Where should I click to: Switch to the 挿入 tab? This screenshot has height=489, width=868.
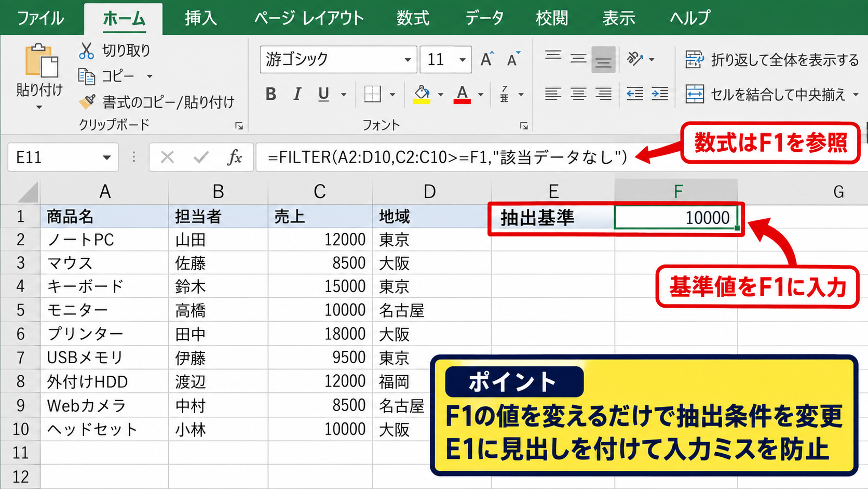click(x=201, y=18)
